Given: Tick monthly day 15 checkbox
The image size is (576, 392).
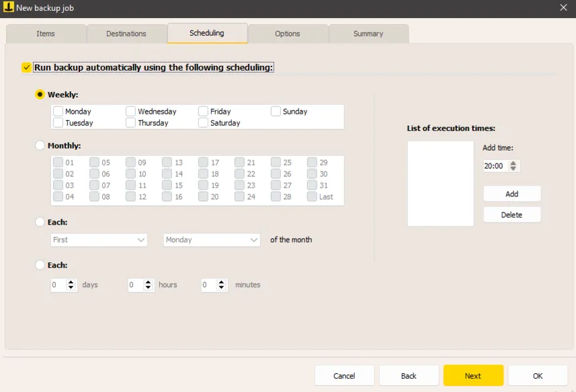Looking at the screenshot, I should pos(167,185).
